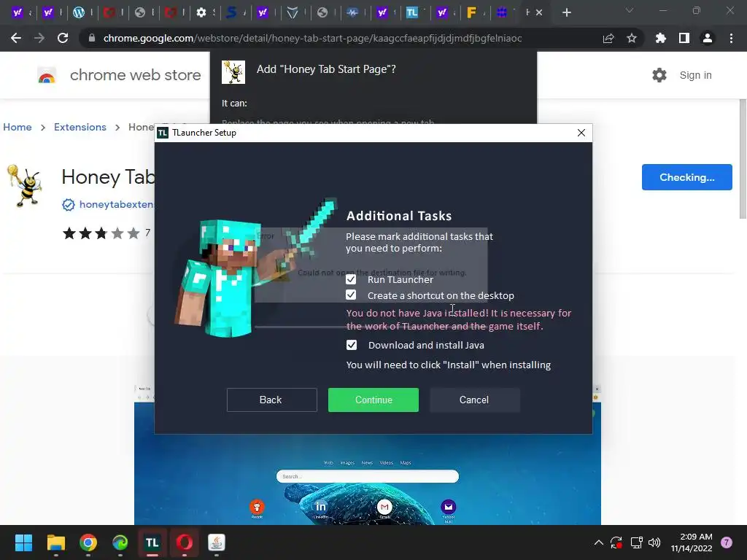Go to Home breadcrumb link
The width and height of the screenshot is (747, 560).
[18, 127]
